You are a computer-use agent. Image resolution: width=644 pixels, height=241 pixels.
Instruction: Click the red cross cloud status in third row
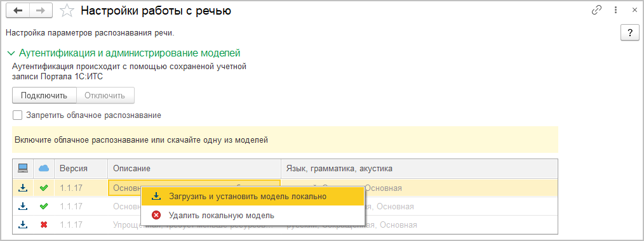[x=44, y=225]
